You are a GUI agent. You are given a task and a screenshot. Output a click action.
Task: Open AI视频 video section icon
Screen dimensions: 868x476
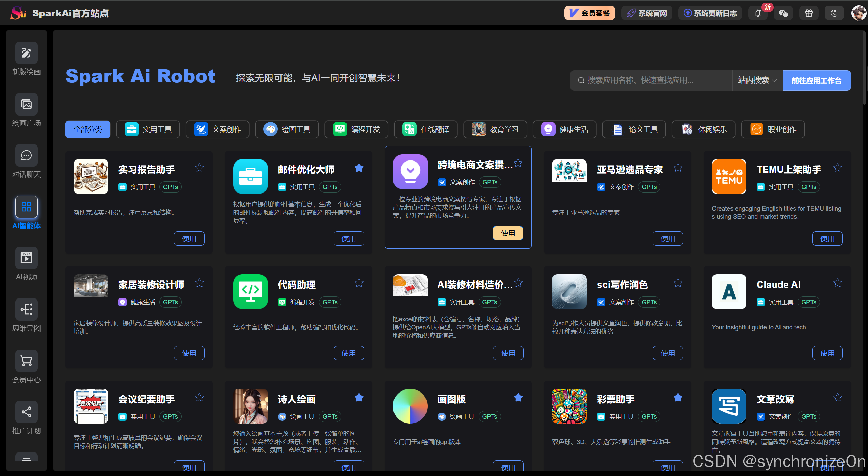click(26, 258)
